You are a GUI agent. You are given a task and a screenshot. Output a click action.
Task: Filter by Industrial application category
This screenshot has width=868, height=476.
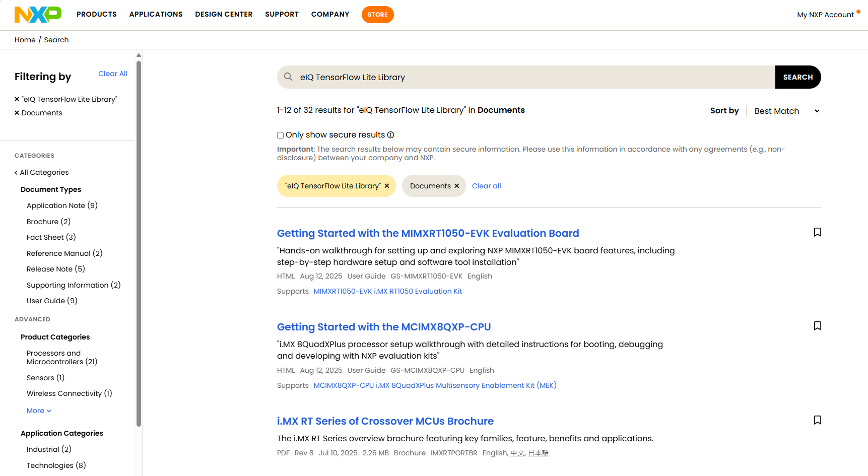[49, 449]
